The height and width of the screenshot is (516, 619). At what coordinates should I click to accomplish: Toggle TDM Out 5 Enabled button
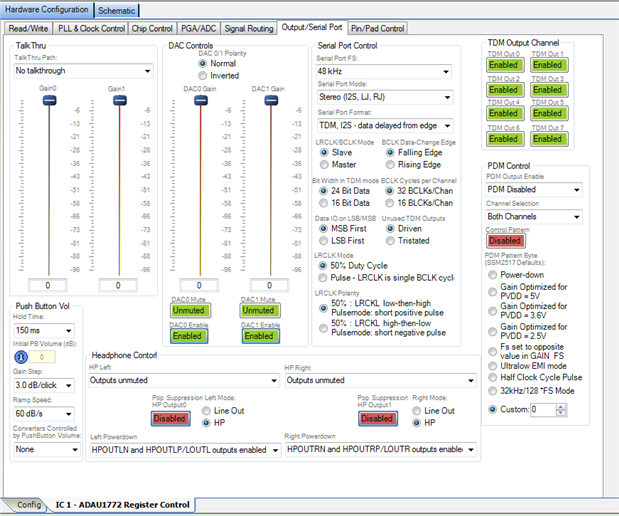click(x=549, y=114)
